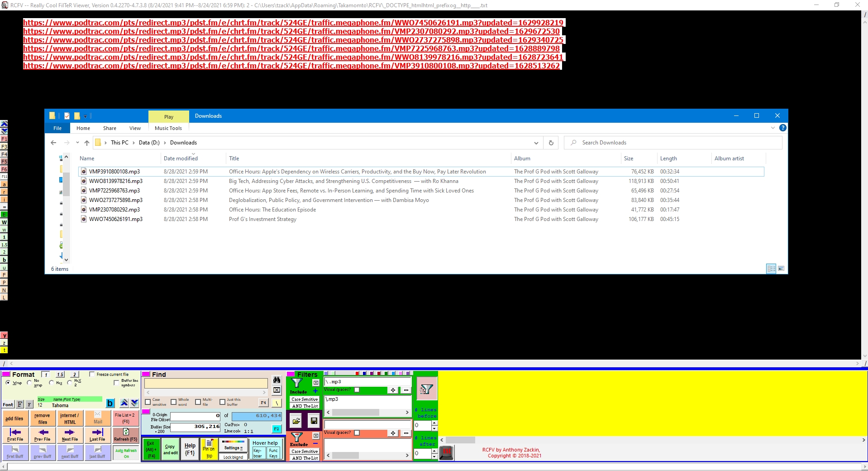Open the Share ribbon tab
868x471 pixels.
tap(110, 128)
